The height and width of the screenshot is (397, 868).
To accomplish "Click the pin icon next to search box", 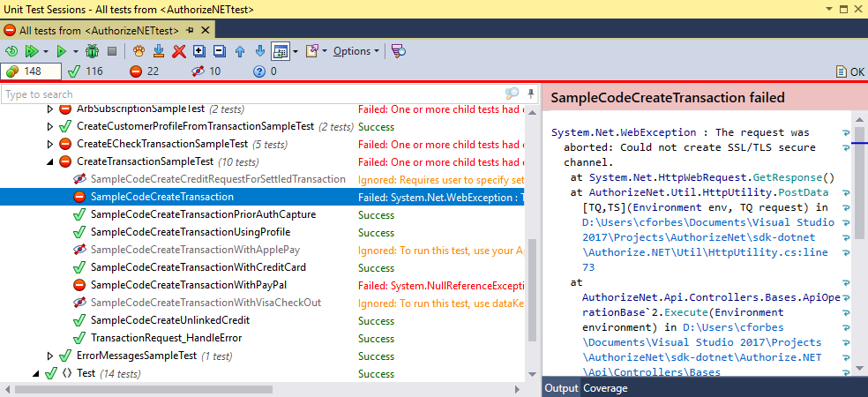I will point(531,93).
